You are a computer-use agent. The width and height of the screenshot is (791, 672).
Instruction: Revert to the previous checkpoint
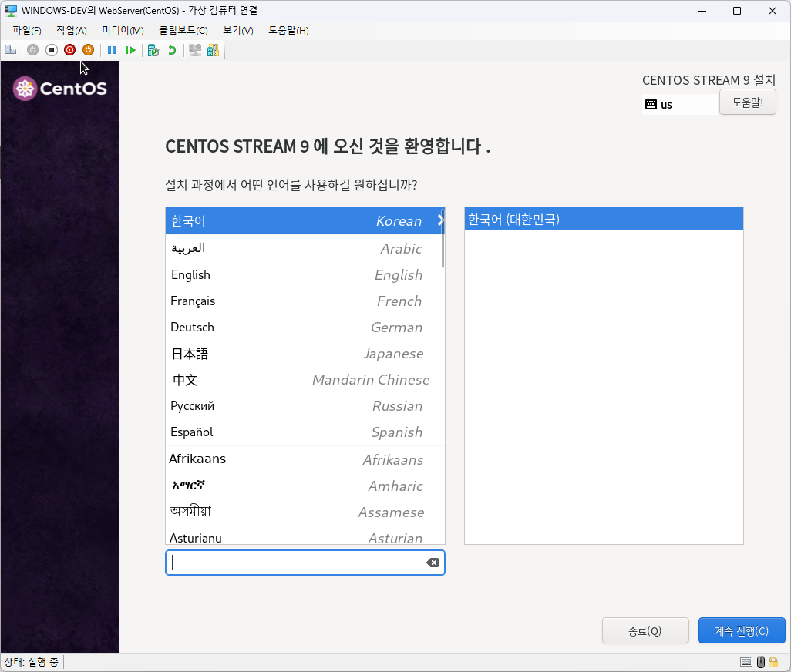(x=172, y=50)
